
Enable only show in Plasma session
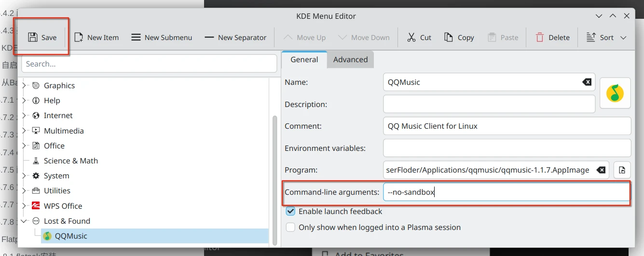click(290, 227)
